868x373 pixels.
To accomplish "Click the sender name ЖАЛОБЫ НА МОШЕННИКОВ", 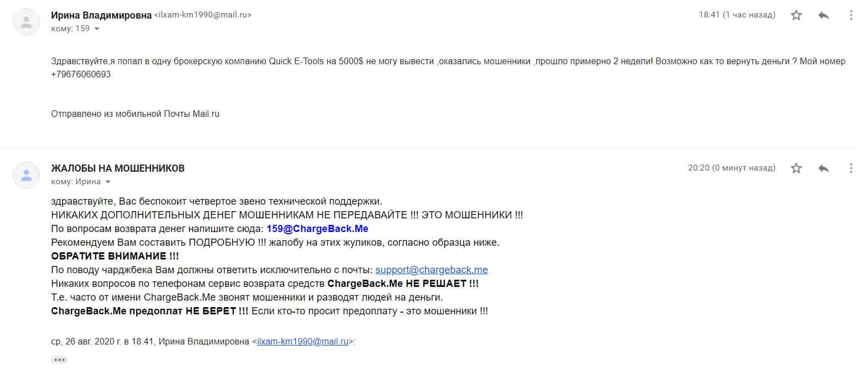I will pyautogui.click(x=117, y=168).
